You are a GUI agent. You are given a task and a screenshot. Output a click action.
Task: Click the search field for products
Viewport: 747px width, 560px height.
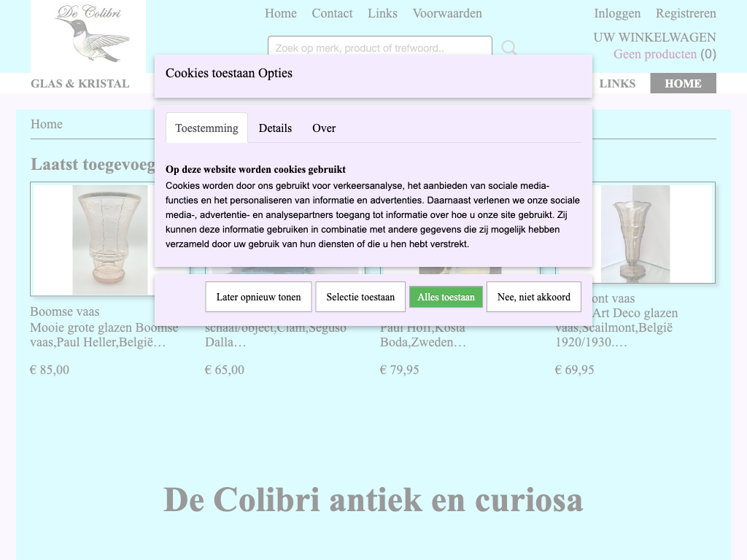pyautogui.click(x=379, y=48)
